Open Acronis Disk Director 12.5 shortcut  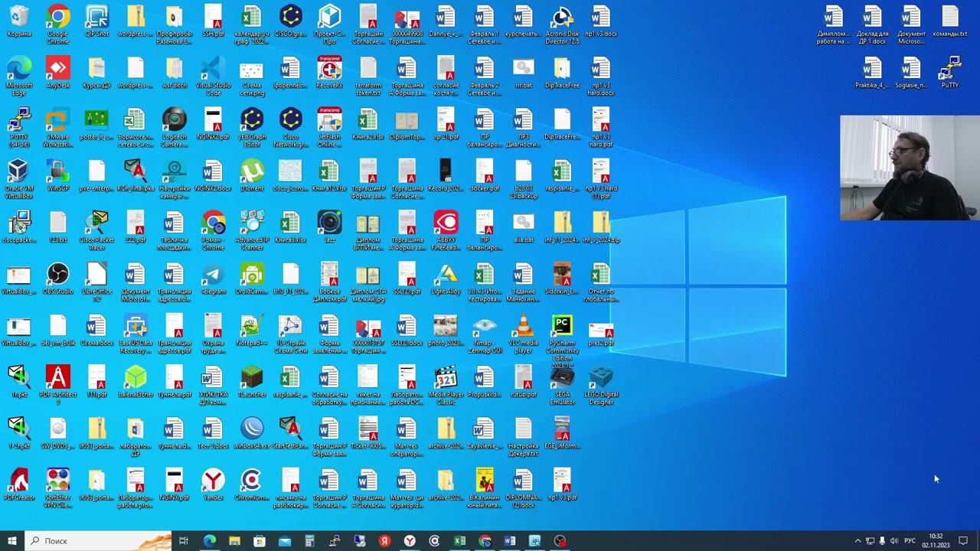563,24
